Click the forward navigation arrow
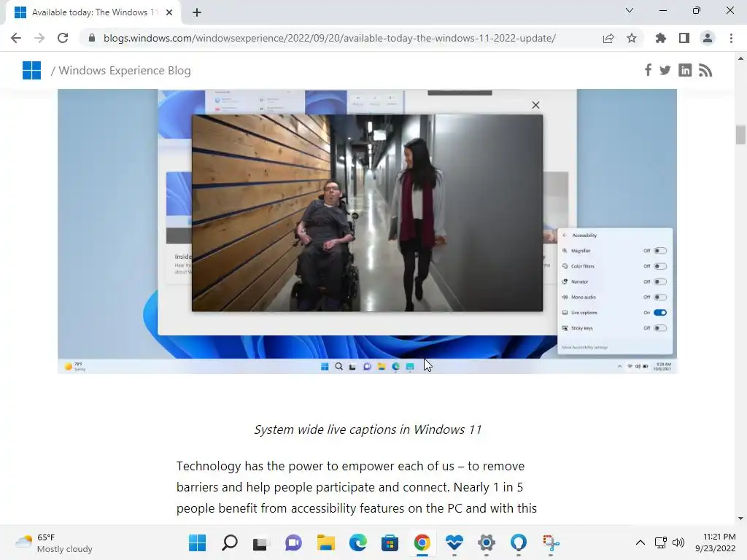This screenshot has height=560, width=747. click(x=39, y=38)
